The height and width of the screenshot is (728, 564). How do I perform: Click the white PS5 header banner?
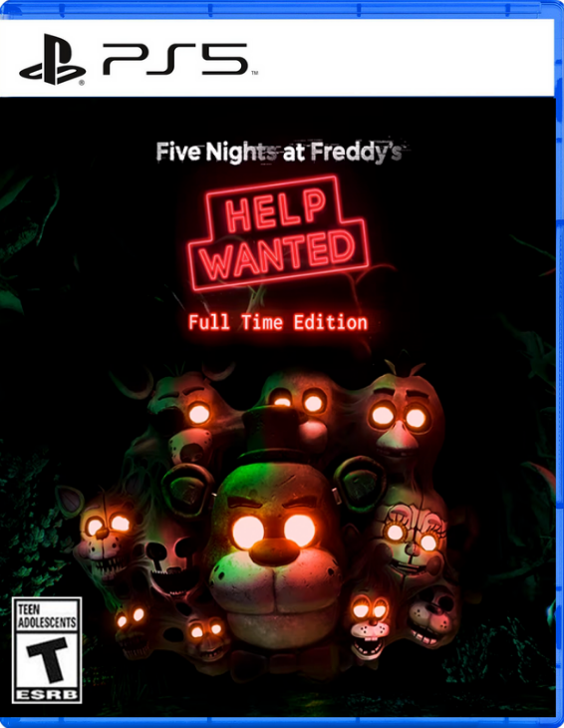click(277, 58)
